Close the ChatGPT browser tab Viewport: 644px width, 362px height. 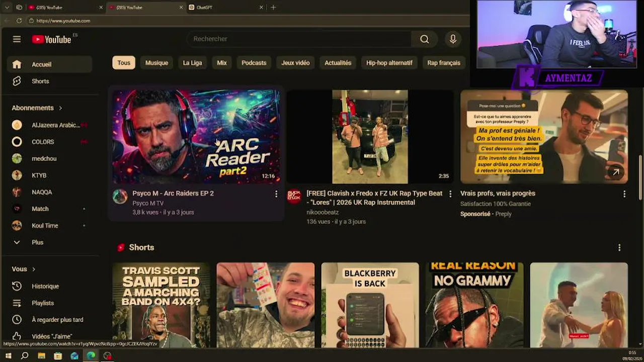[261, 8]
